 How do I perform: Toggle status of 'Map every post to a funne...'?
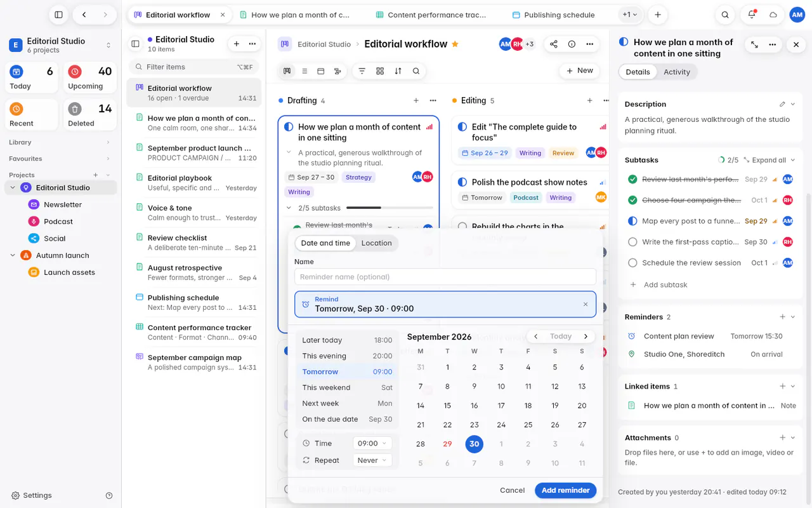632,221
